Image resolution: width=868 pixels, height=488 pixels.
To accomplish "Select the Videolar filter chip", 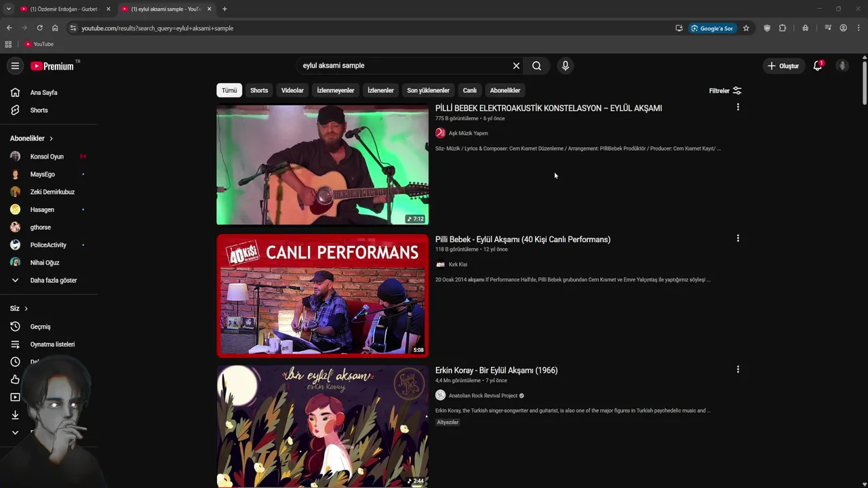I will [x=292, y=90].
